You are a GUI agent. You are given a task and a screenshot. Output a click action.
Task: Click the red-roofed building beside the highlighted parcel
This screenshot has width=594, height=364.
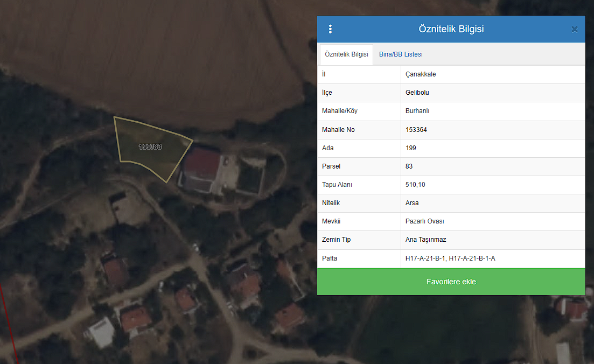click(202, 164)
